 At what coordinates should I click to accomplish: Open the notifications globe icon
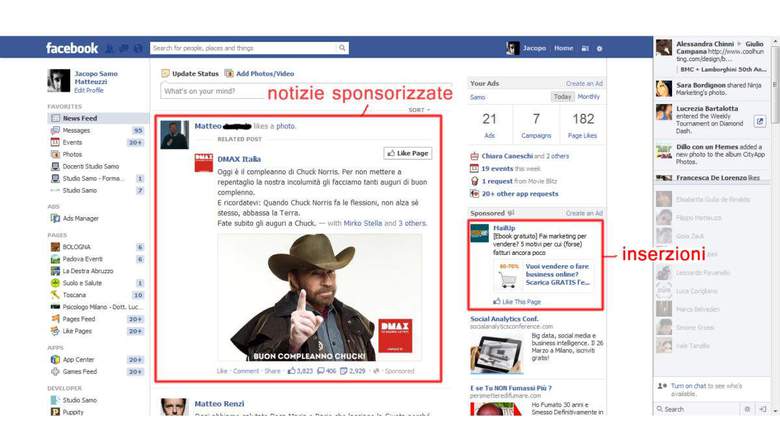click(x=138, y=49)
